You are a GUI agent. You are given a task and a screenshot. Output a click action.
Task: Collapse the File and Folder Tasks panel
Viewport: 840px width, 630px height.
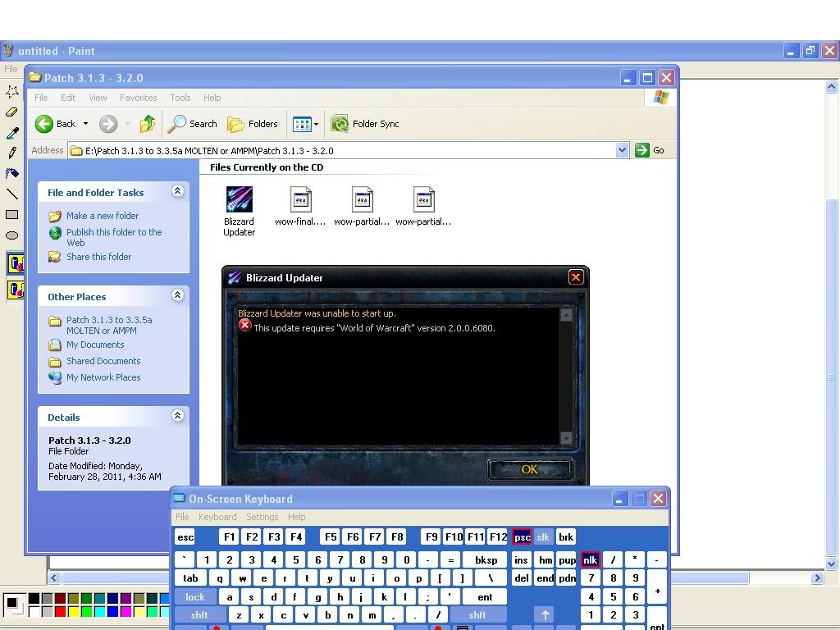coord(178,190)
